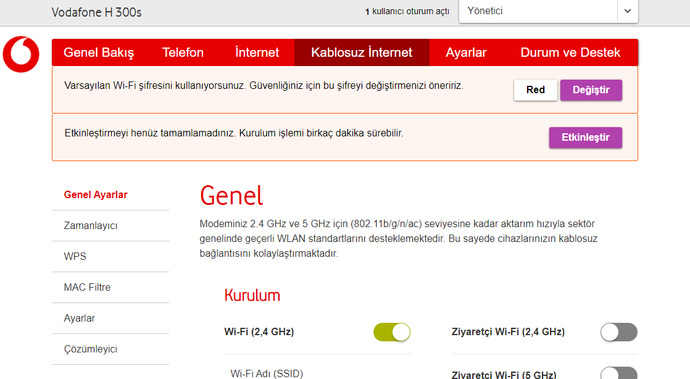Select the Kablosuz İnternet tab
This screenshot has width=690, height=379.
(x=362, y=52)
